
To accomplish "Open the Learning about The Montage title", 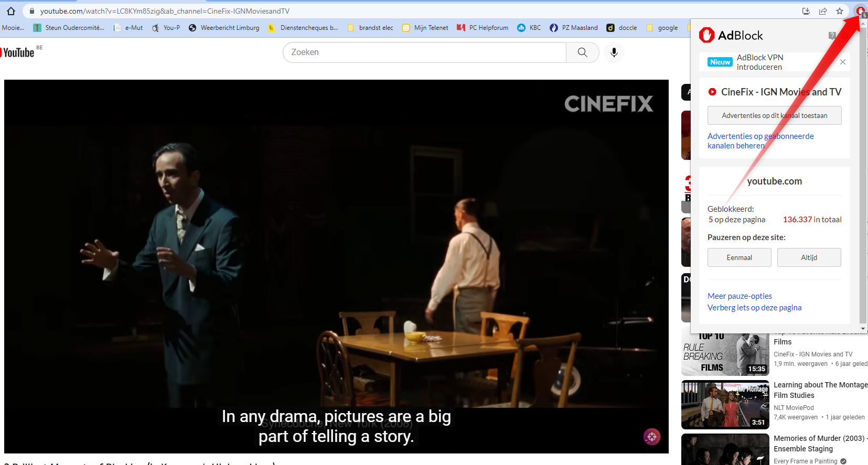I will pyautogui.click(x=821, y=390).
